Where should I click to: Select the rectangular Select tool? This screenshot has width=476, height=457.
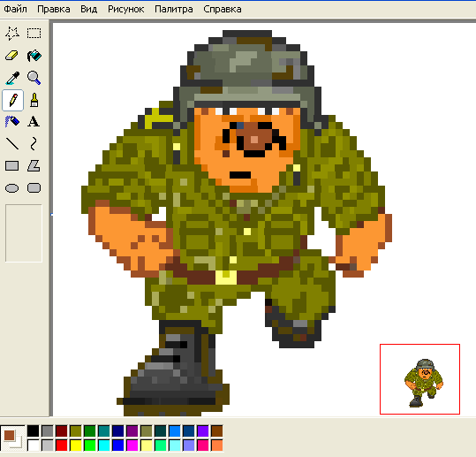pyautogui.click(x=34, y=34)
